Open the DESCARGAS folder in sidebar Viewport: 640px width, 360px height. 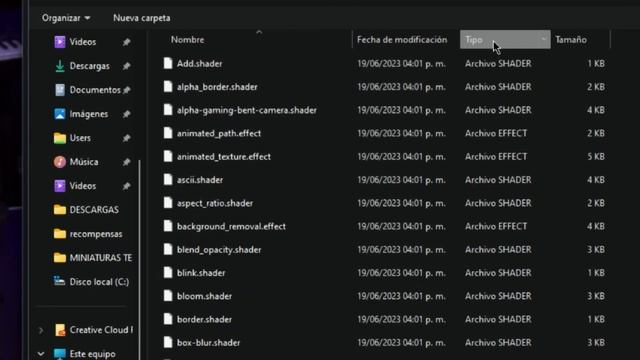tap(94, 210)
